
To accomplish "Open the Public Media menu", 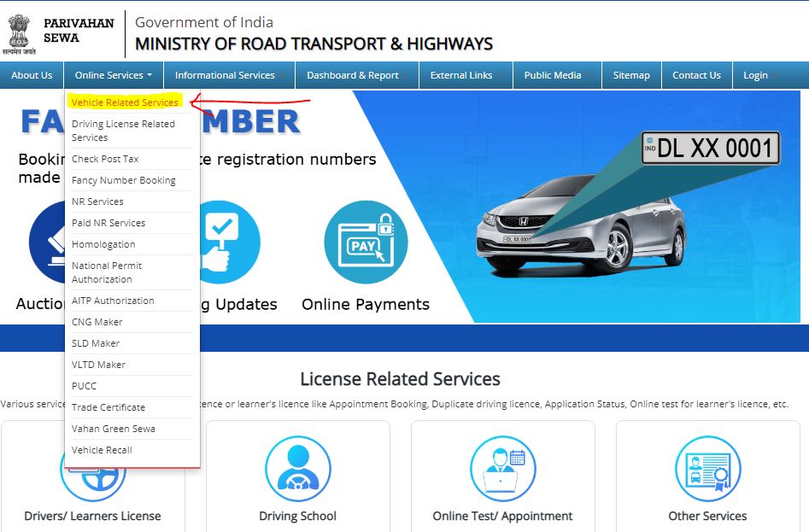I will (x=551, y=75).
